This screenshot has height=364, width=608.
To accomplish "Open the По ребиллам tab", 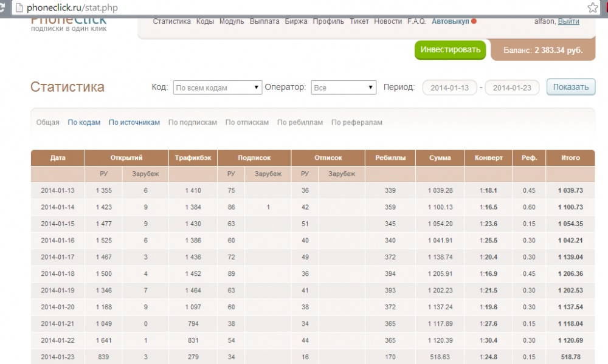I will [300, 123].
